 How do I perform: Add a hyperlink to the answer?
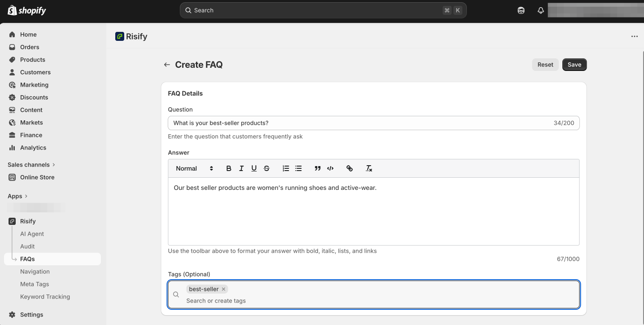click(x=349, y=168)
